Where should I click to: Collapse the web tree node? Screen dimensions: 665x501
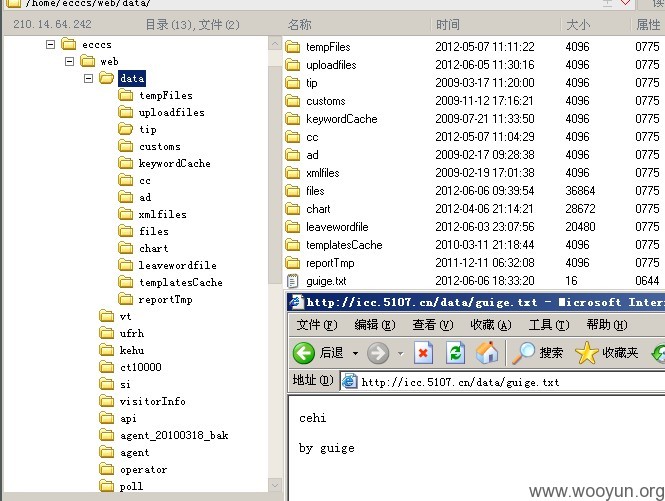[70, 62]
